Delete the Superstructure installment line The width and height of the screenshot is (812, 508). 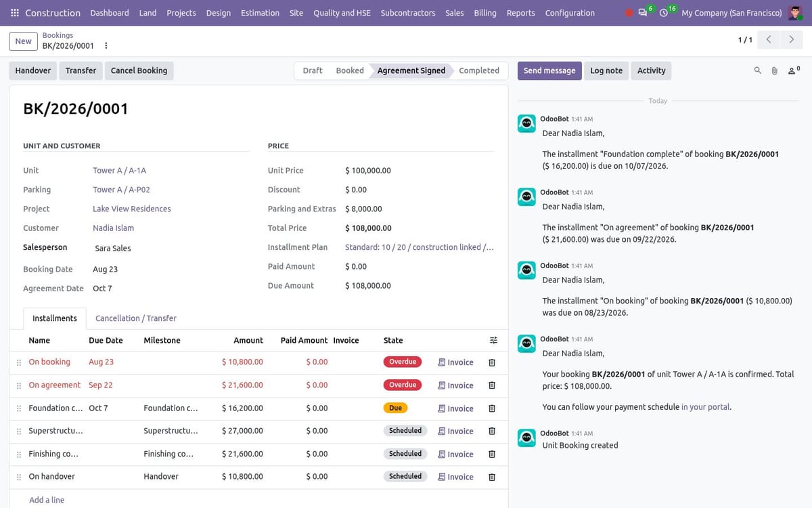coord(492,431)
